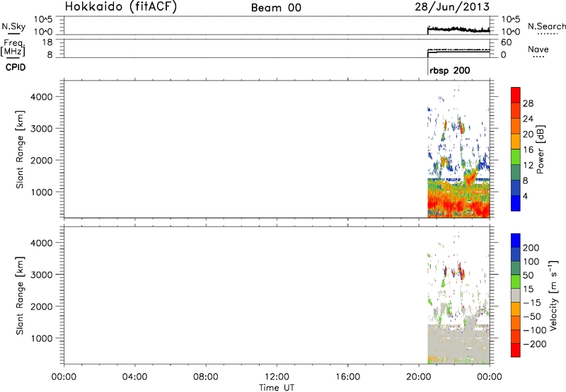Click the blue top of Velocity colorbar
Screen dimensions: 566x392
pos(516,241)
